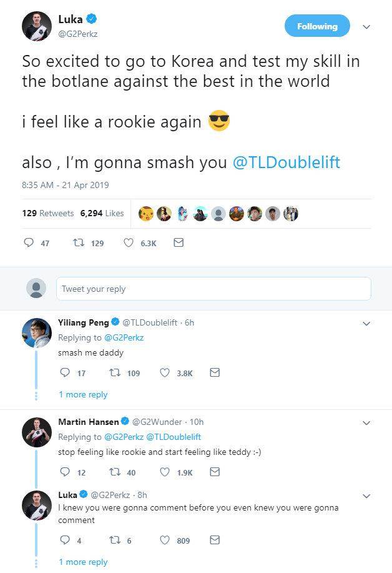Viewport: 392px width, 573px height.
Task: Open Yiliang Peng's profile picture
Action: point(36,332)
